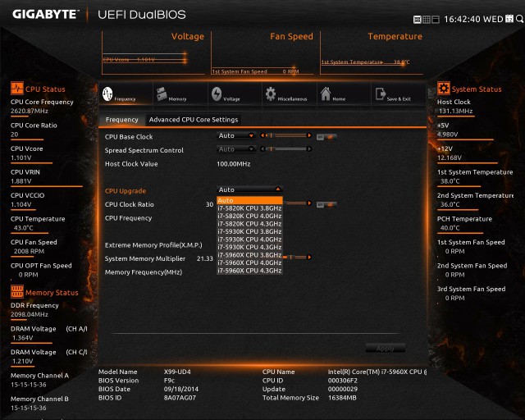Choose i7-5930K CPU 4.3GHz option
The image size is (525, 420).
coord(249,247)
